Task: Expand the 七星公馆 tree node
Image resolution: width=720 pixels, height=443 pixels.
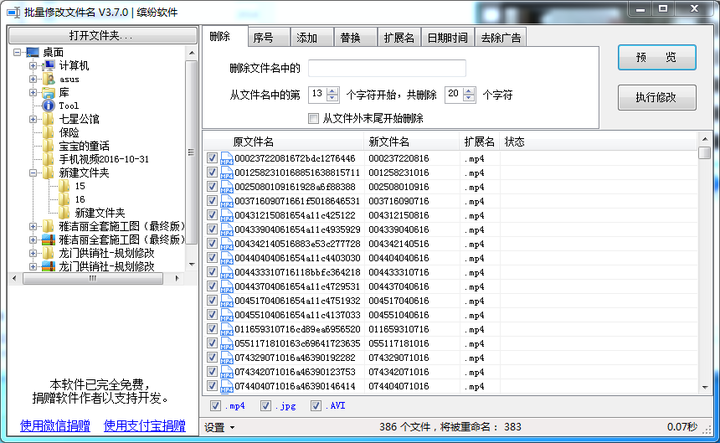Action: 33,119
